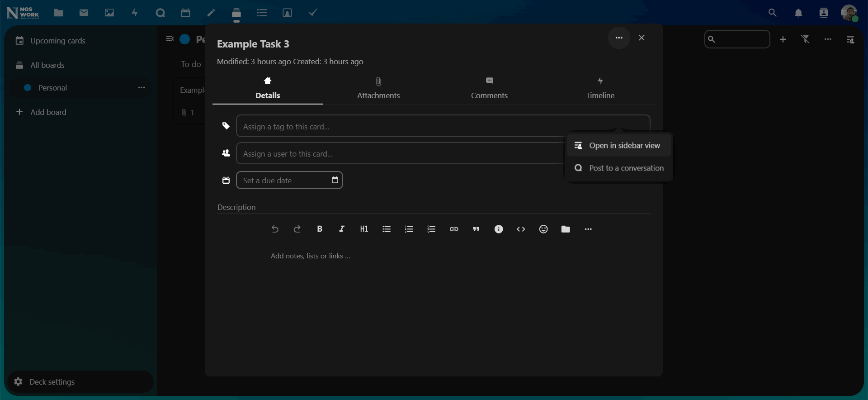Open the Notes pencil icon
868x400 pixels.
211,13
